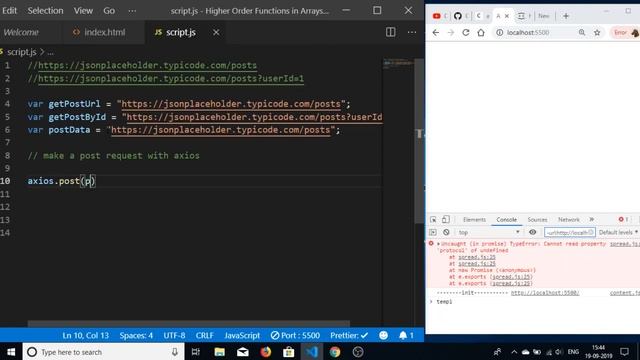Open the Edit menu in VS Code
Viewport: 640px width, 360px height.
click(x=9, y=11)
